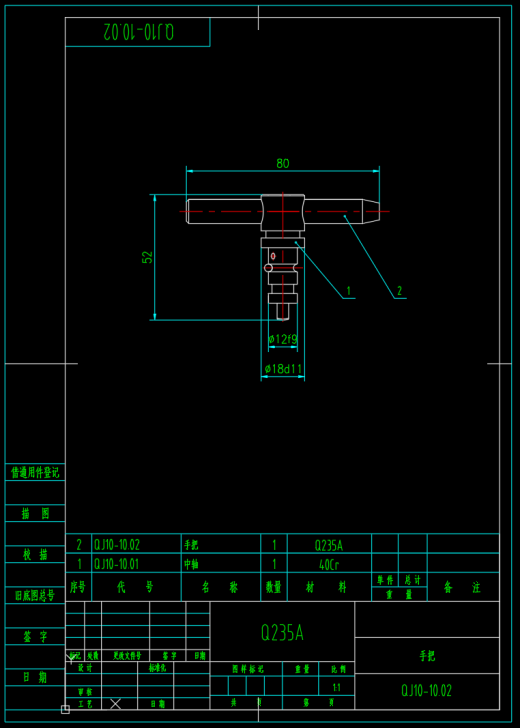520x728 pixels.
Task: Select 手把 name cell in parts list
Action: coord(191,544)
